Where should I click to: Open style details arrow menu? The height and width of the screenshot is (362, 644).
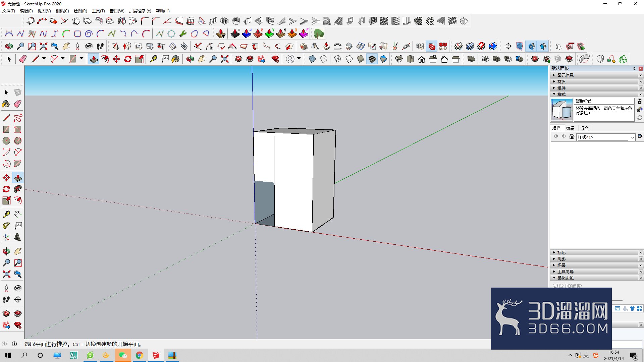pyautogui.click(x=640, y=136)
